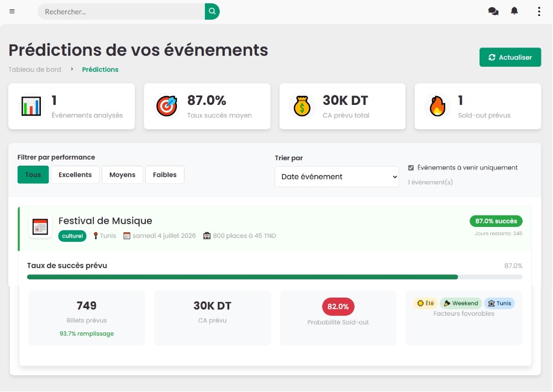The width and height of the screenshot is (553, 392).
Task: Click the target icon for average success rate
Action: click(x=166, y=106)
